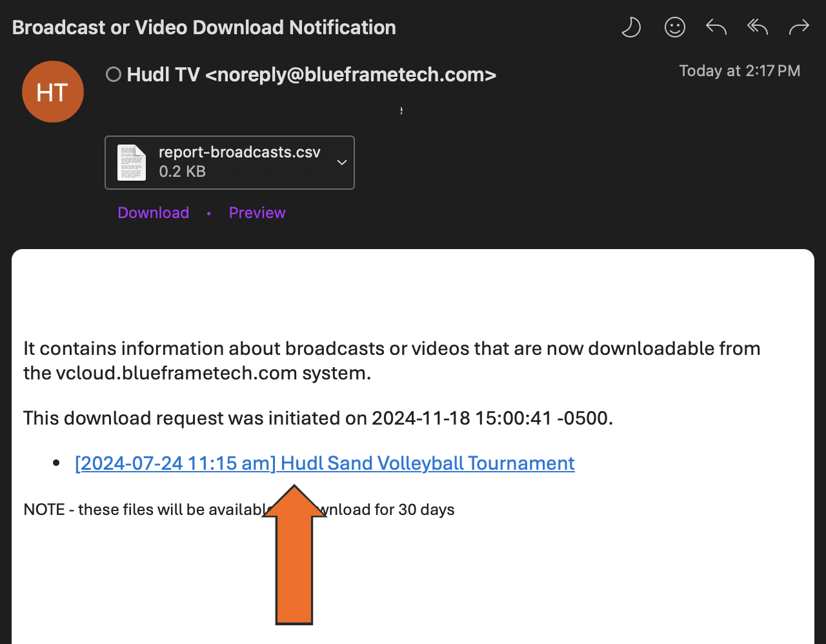Open the HT sender avatar
This screenshot has height=644, width=826.
coord(53,92)
